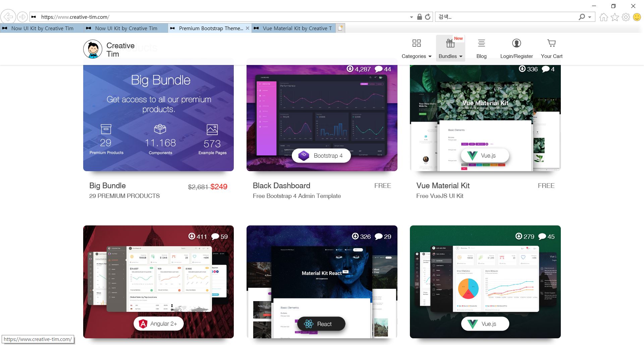Open the Blog link

481,56
